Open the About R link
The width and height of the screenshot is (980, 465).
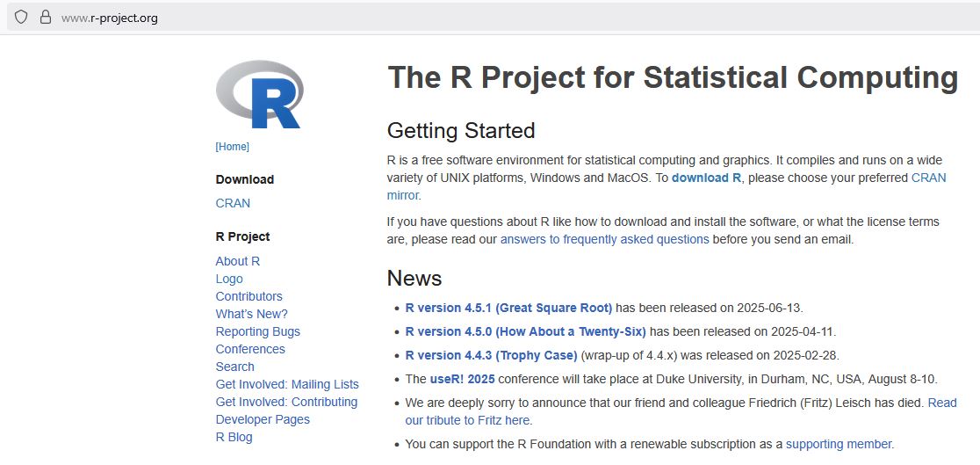click(237, 261)
